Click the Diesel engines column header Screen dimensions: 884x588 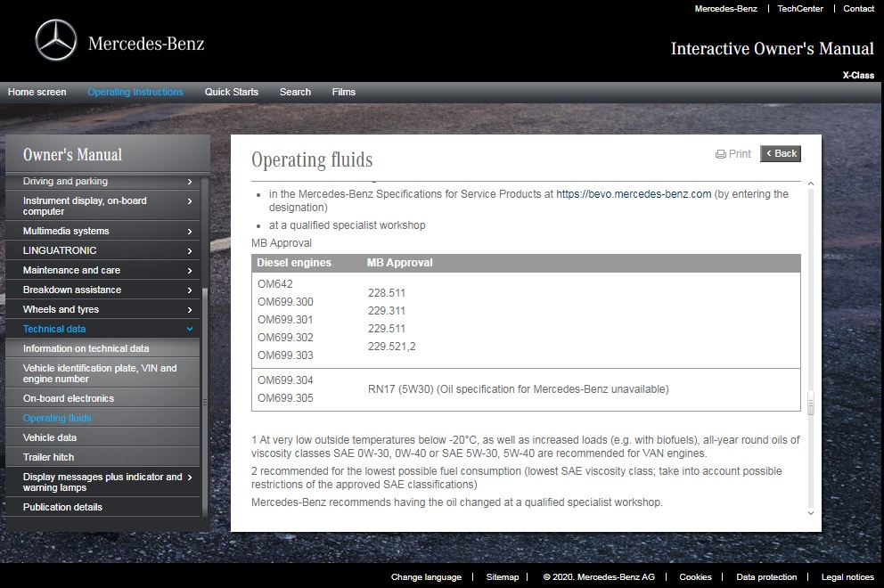[294, 263]
